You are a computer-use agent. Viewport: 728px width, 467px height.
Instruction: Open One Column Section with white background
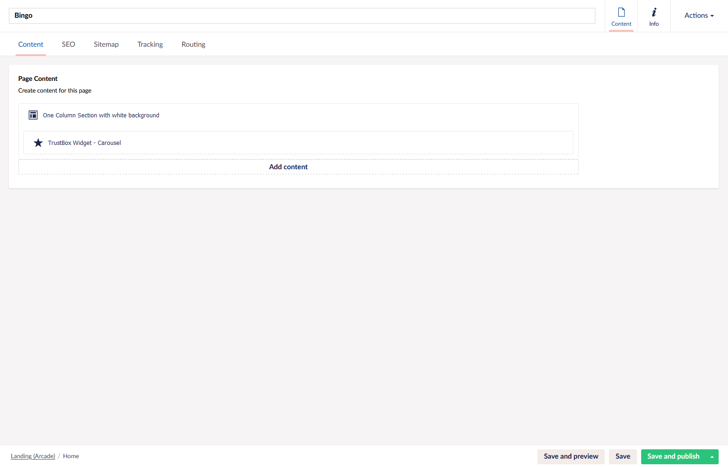(x=298, y=115)
